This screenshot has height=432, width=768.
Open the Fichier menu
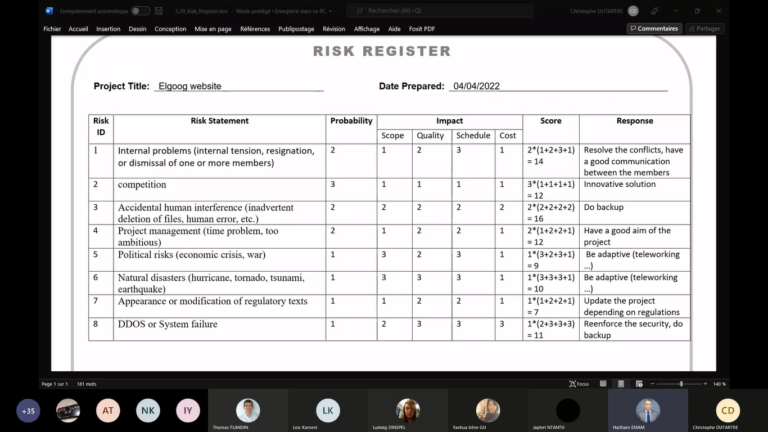coord(52,29)
